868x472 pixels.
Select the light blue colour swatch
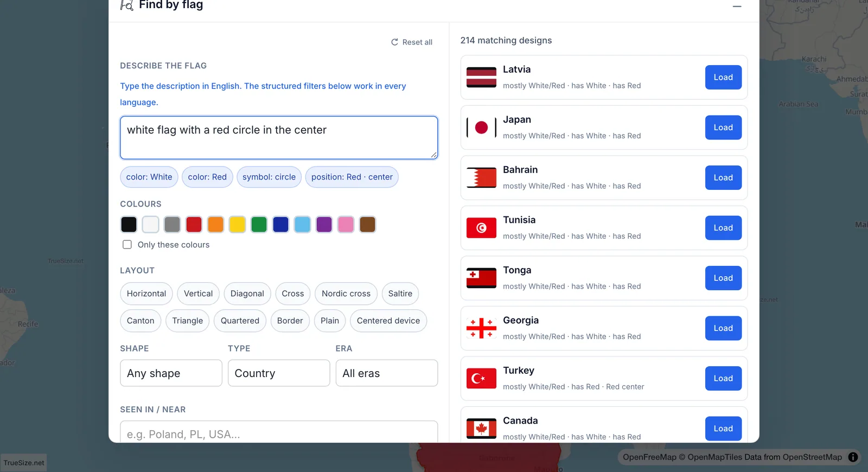click(302, 224)
